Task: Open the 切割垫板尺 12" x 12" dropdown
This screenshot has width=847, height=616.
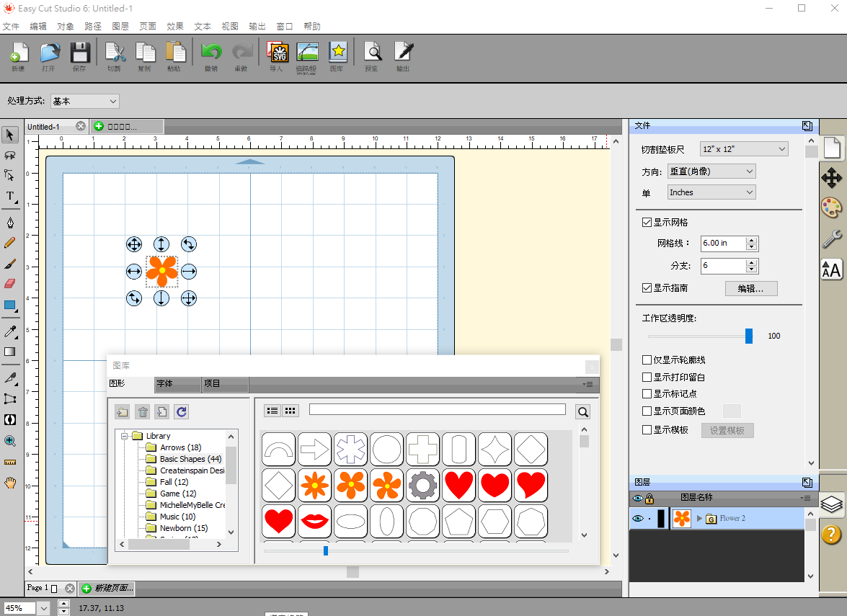Action: [x=744, y=149]
